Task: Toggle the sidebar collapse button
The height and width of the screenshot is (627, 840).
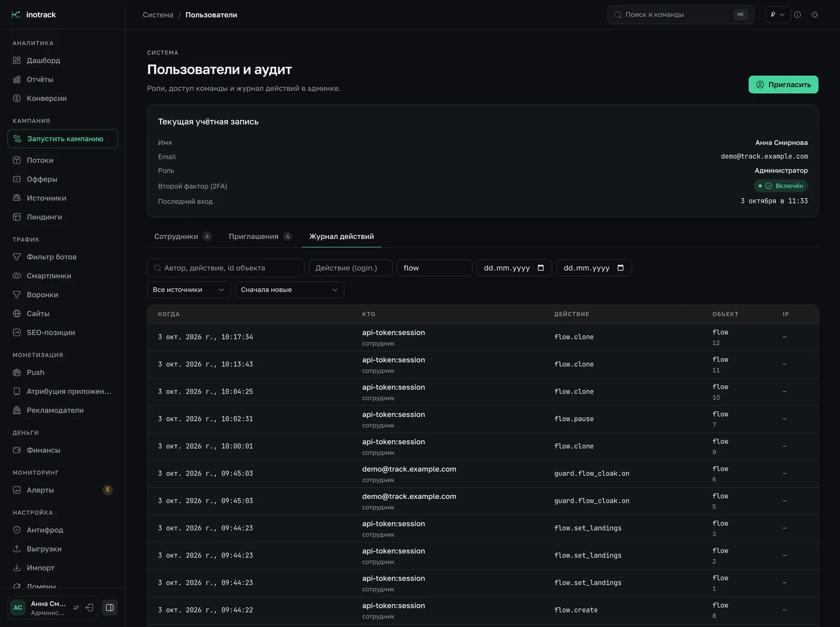Action: pyautogui.click(x=110, y=608)
